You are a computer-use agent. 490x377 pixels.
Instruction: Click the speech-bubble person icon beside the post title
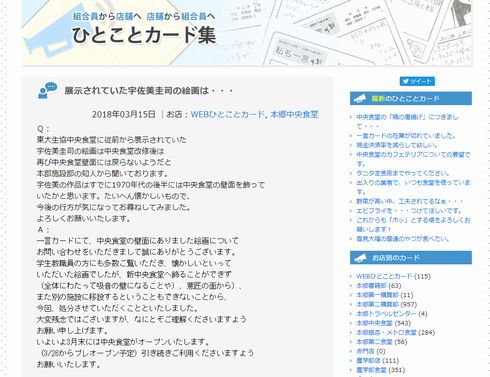(48, 90)
